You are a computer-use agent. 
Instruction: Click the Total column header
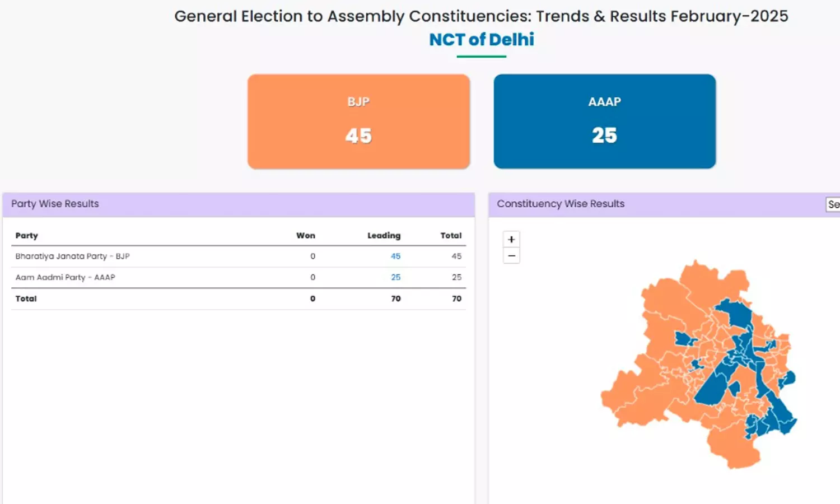451,235
